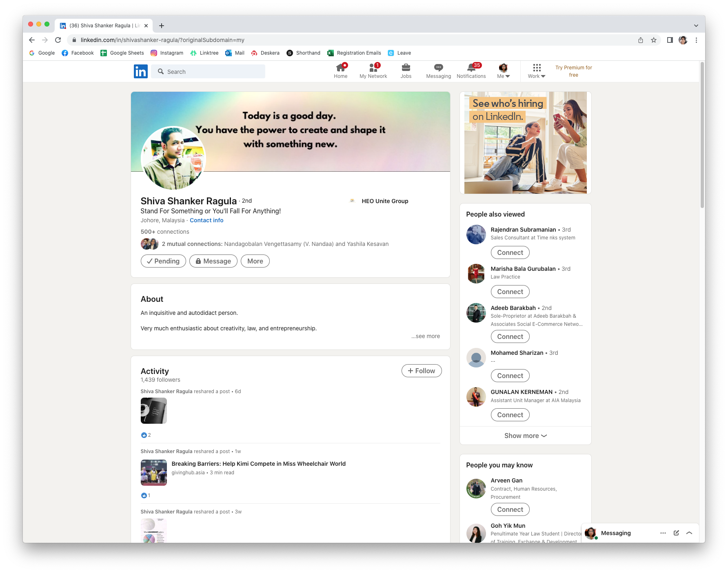Open the Work apps dropdown
This screenshot has width=728, height=573.
click(536, 71)
